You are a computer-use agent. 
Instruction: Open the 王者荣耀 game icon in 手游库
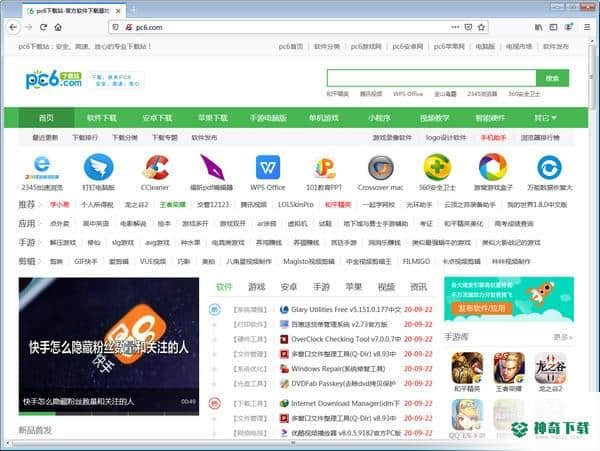point(509,368)
